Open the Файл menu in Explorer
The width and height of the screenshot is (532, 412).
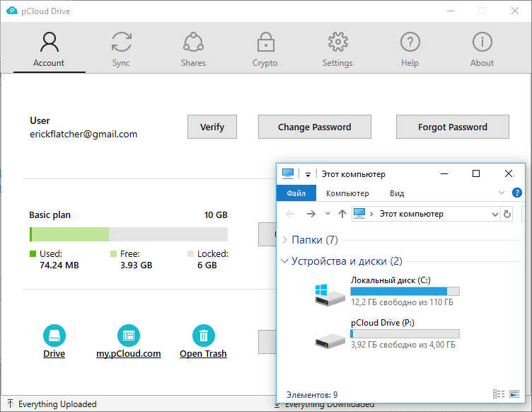296,193
